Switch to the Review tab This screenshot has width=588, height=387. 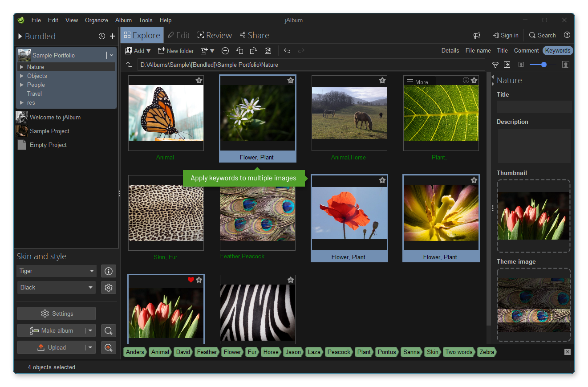pos(214,36)
